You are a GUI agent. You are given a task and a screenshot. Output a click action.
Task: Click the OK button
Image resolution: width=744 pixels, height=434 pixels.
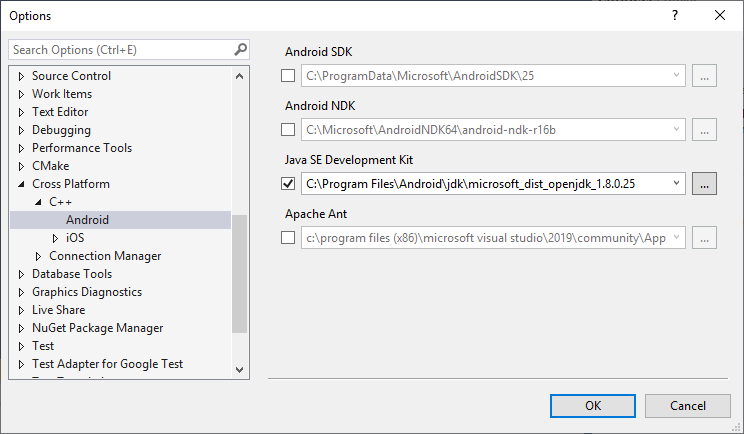point(593,405)
